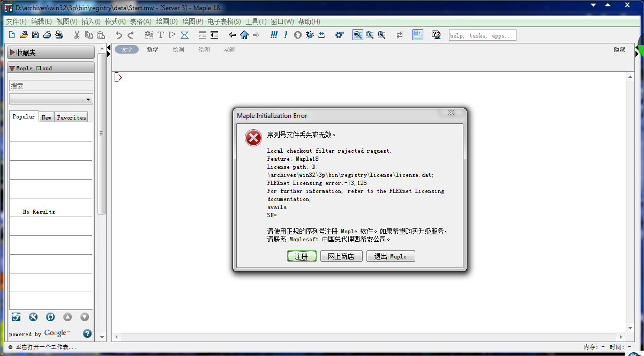Screen dimensions: 644x356
Task: Click the palette panel vertical scrollbar
Action: [x=101, y=133]
